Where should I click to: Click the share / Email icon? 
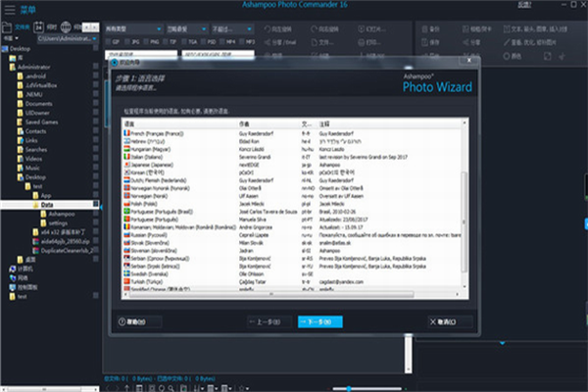coord(267,42)
